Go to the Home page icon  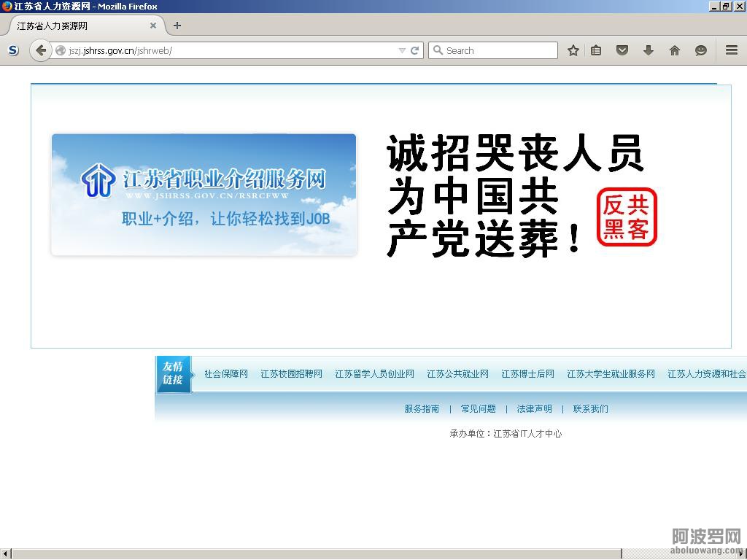coord(675,50)
